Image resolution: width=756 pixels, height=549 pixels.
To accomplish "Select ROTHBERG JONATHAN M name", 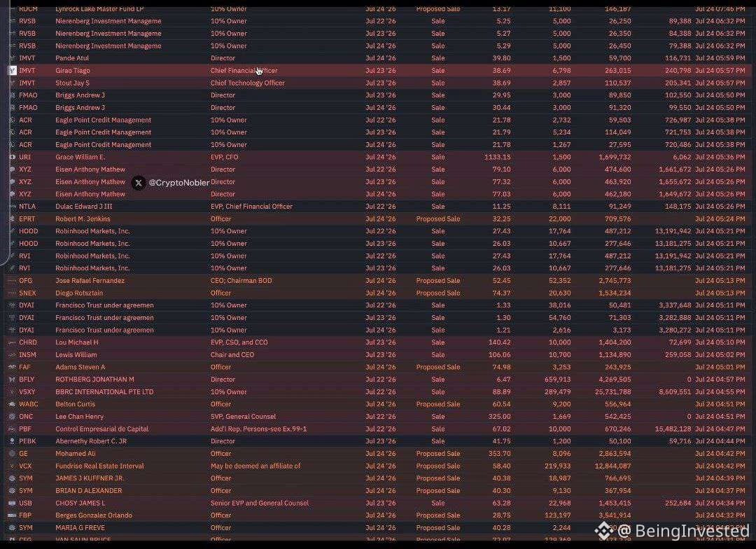I will [94, 379].
